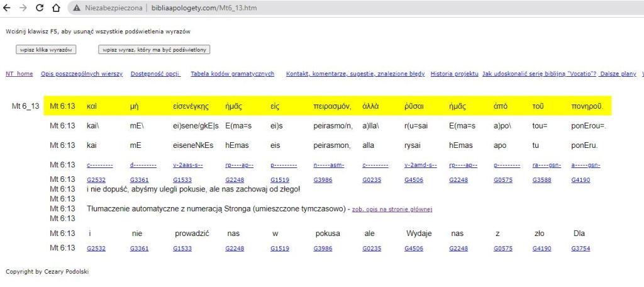Viewport: 644px width, 287px height.
Task: Open 'Opis poszczególnych wierszy' link
Action: [x=82, y=74]
